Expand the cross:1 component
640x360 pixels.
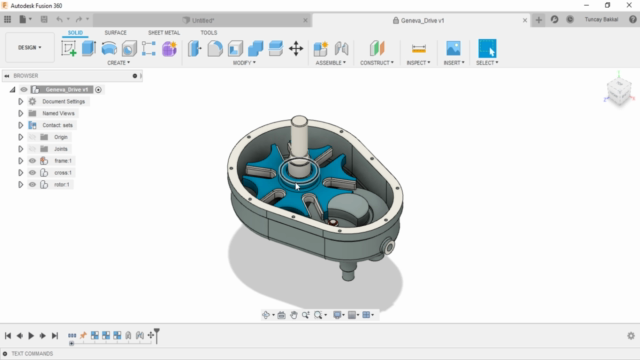click(x=20, y=173)
